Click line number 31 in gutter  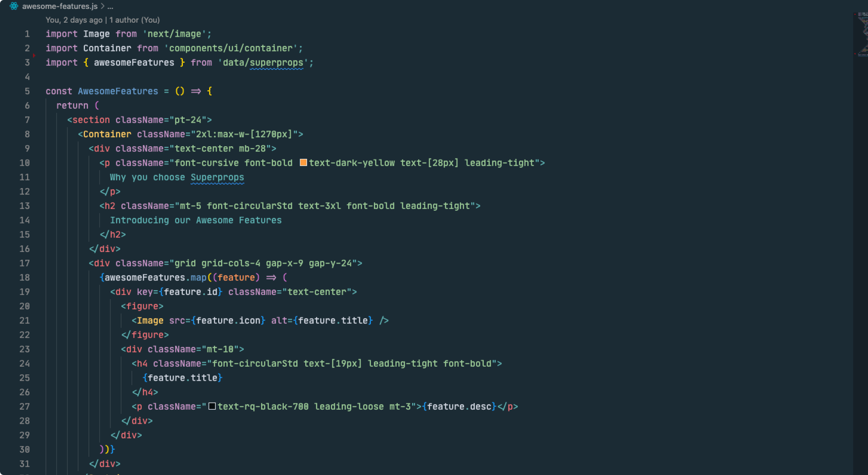coord(24,464)
